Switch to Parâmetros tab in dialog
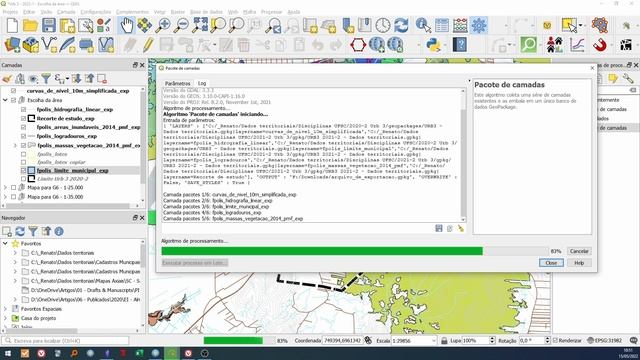 click(178, 83)
